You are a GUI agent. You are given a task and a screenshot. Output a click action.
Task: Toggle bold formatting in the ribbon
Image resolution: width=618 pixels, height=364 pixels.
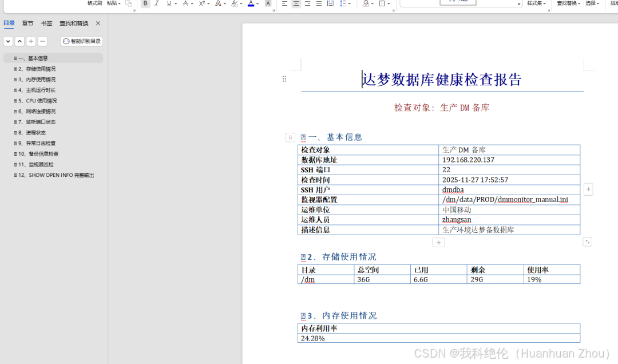tap(145, 3)
